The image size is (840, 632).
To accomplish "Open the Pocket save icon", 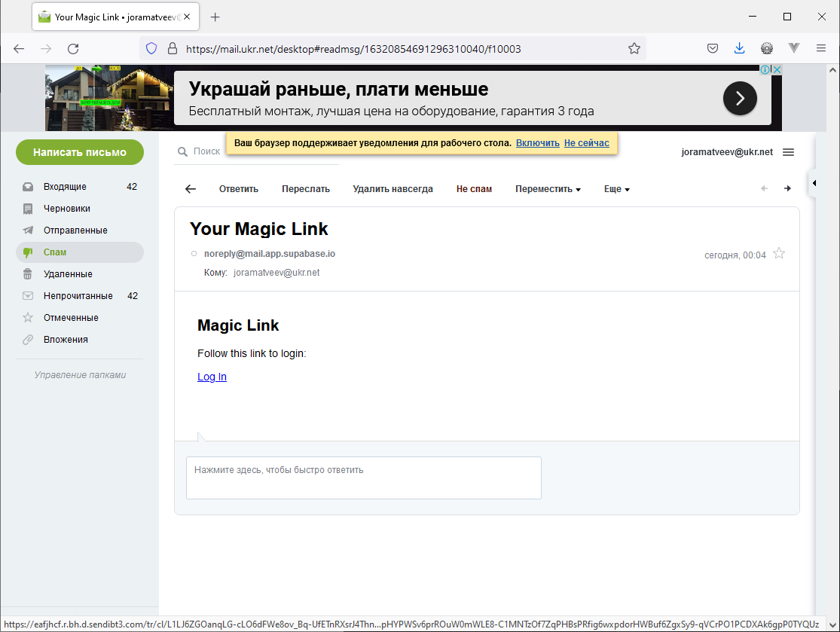I will (x=713, y=49).
